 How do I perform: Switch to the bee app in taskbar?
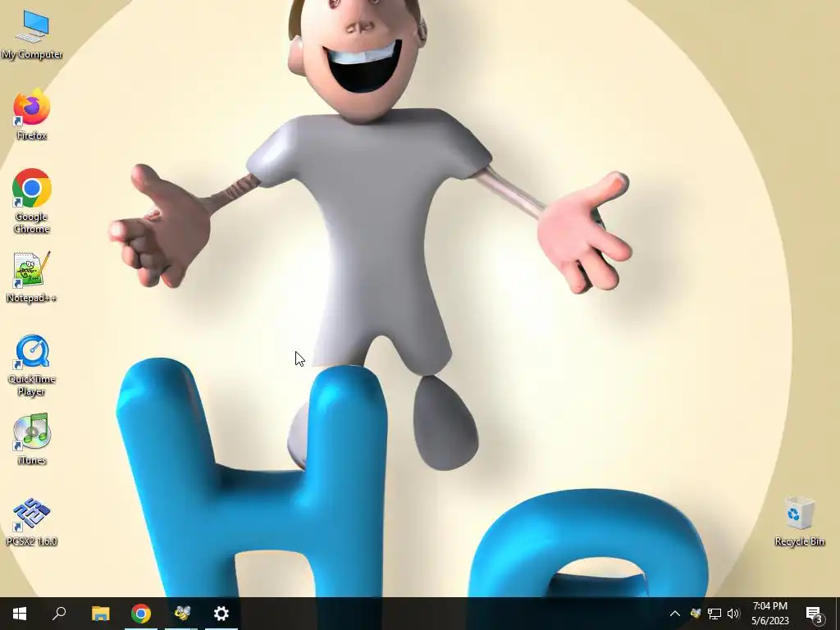click(181, 614)
